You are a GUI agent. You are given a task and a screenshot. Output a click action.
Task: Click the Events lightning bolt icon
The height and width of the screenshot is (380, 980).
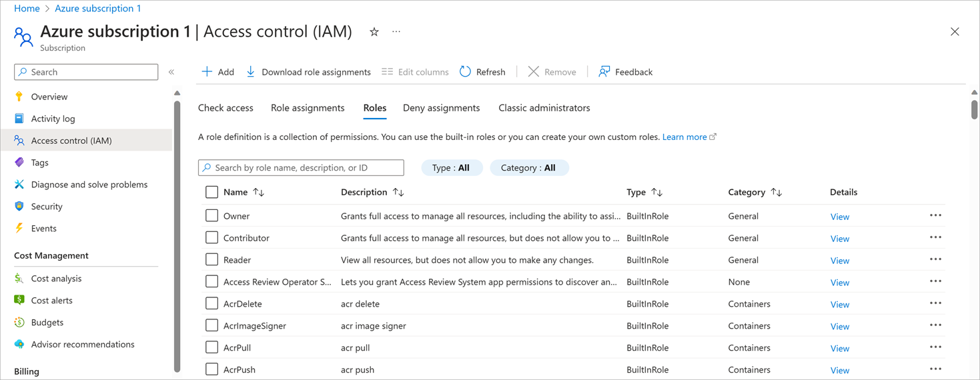coord(19,229)
